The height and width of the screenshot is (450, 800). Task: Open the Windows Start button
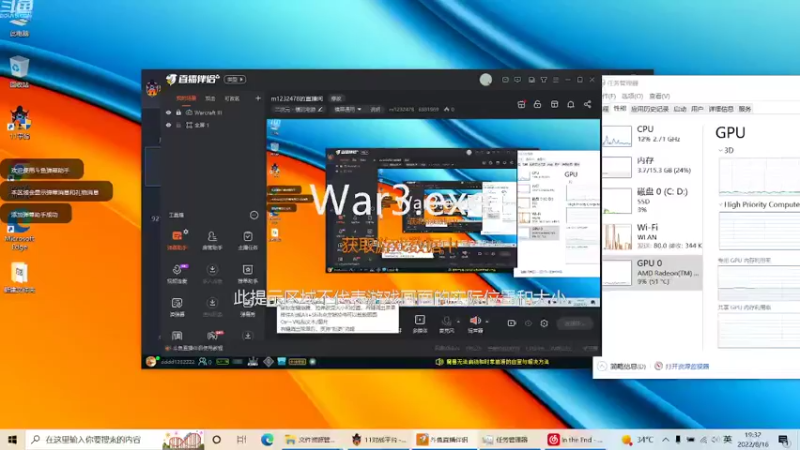pos(12,439)
